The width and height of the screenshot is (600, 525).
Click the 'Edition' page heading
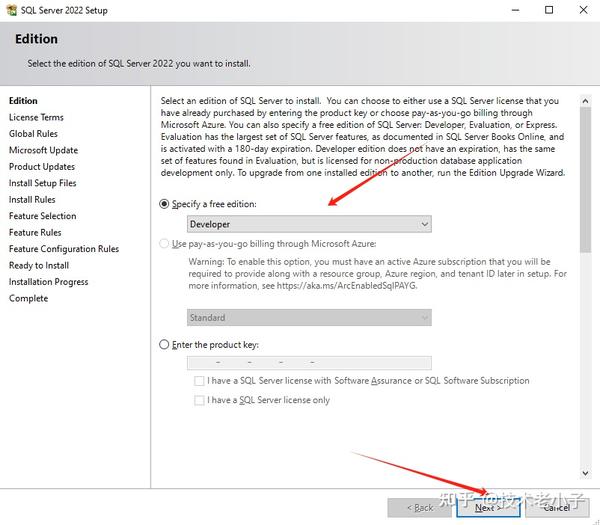pyautogui.click(x=36, y=39)
